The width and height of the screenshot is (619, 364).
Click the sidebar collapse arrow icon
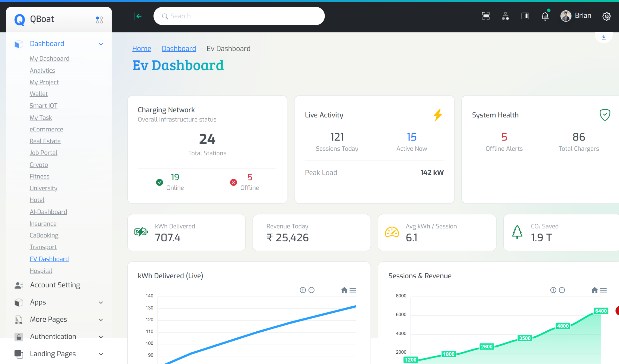138,16
